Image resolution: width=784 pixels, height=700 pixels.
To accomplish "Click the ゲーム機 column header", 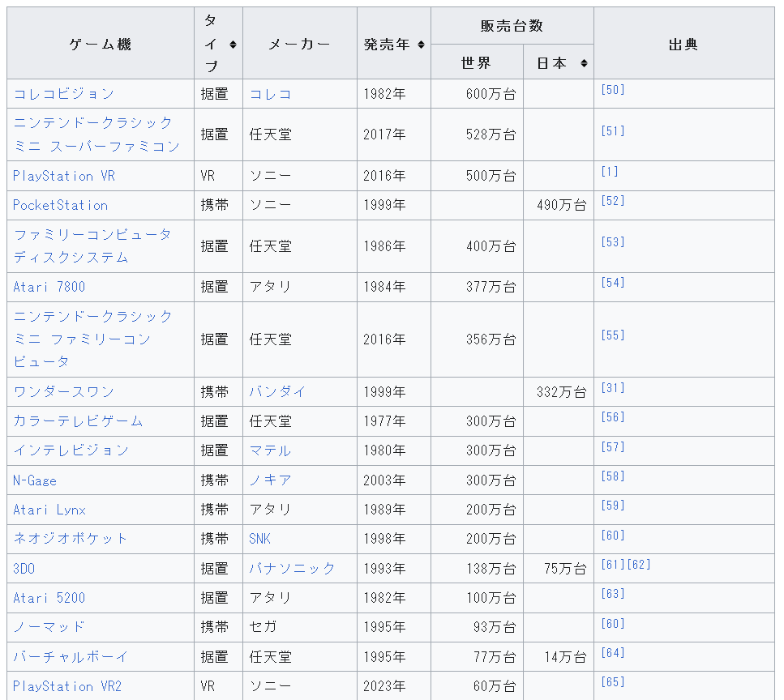I will point(101,44).
